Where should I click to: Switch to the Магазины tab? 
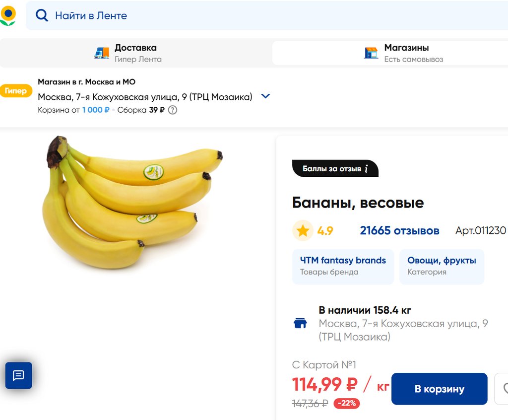click(x=406, y=53)
